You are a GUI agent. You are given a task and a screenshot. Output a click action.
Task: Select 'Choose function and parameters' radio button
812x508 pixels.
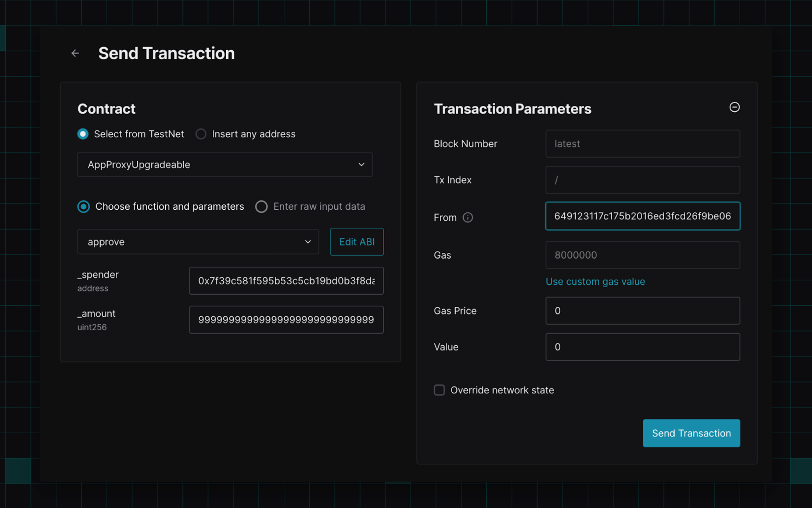point(84,206)
